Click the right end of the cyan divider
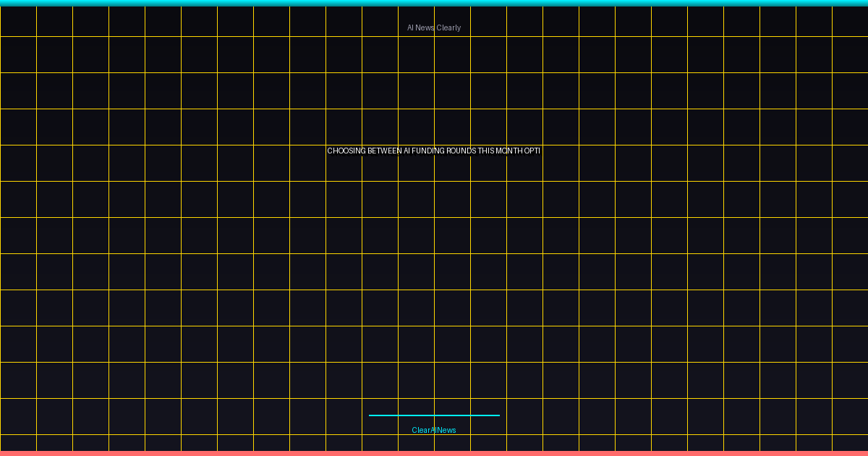 pos(498,415)
